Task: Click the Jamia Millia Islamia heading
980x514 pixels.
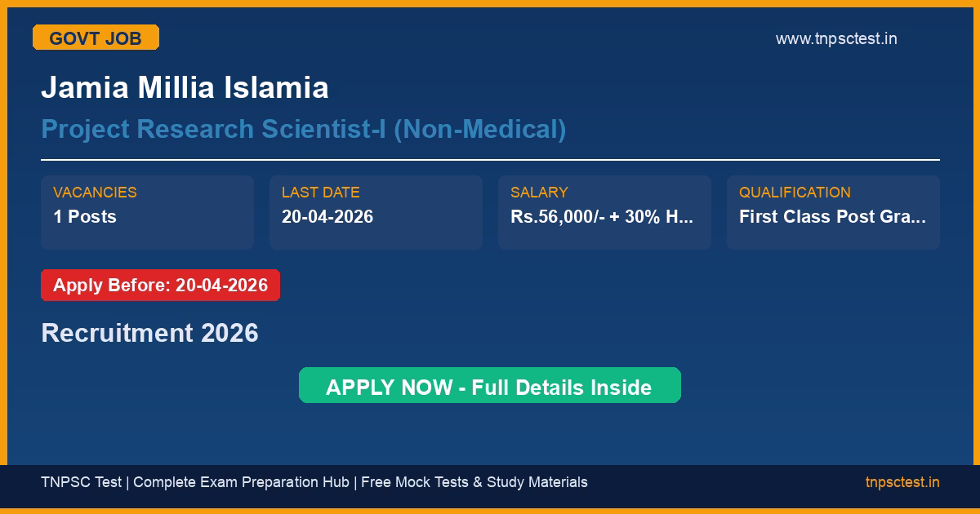Action: 185,87
